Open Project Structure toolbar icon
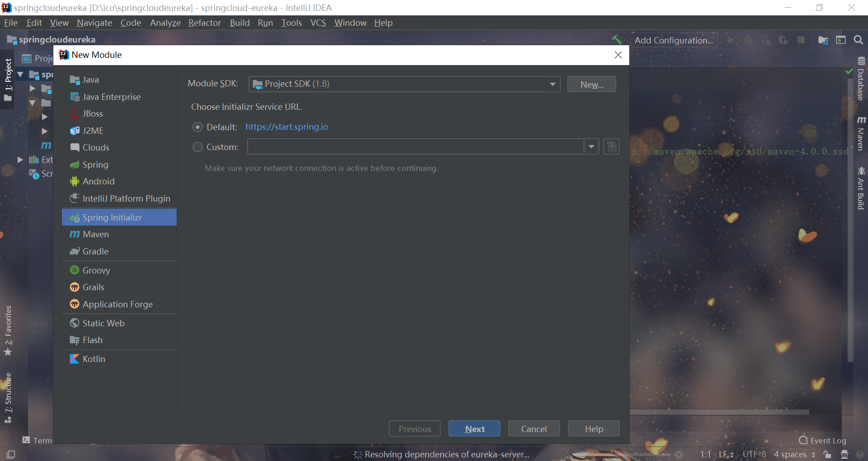Image resolution: width=868 pixels, height=461 pixels. pos(823,40)
